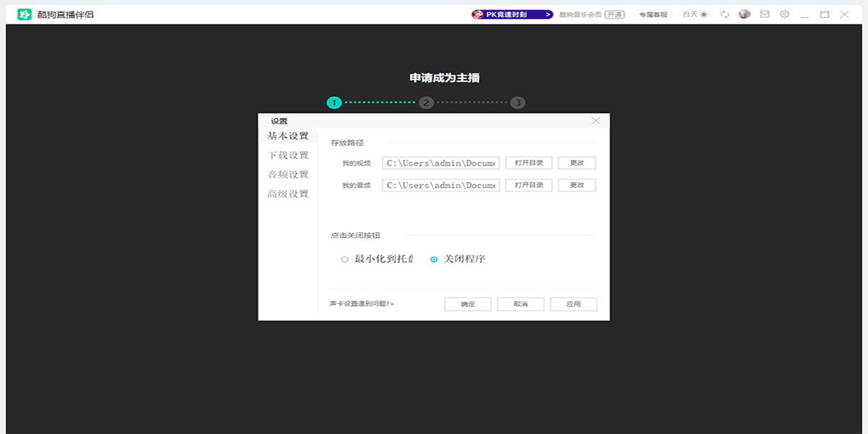Click the refresh icon in title bar
The height and width of the screenshot is (434, 868).
(x=725, y=14)
